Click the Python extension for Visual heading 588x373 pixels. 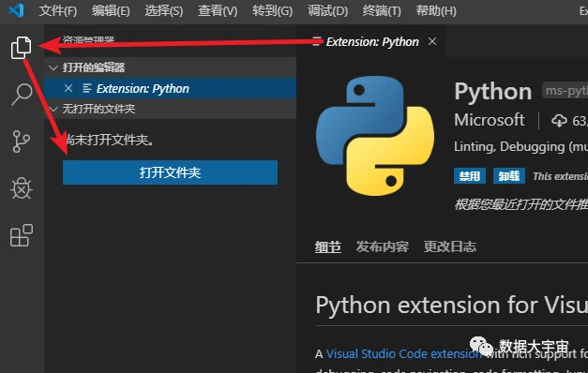[x=451, y=305]
